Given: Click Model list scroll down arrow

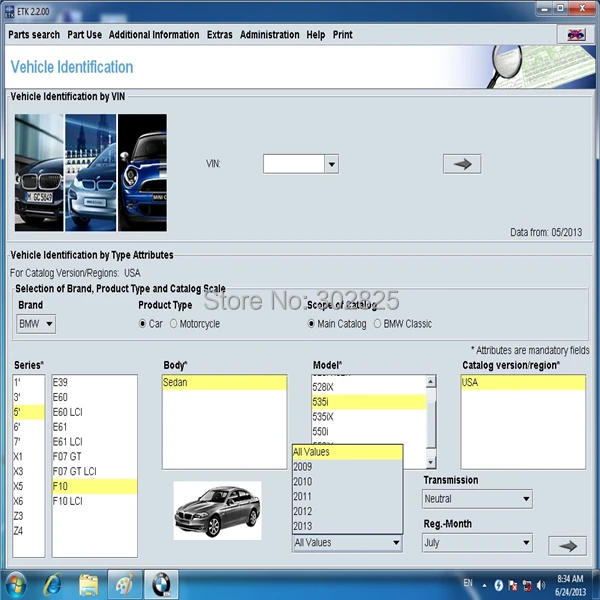Looking at the screenshot, I should [x=430, y=463].
